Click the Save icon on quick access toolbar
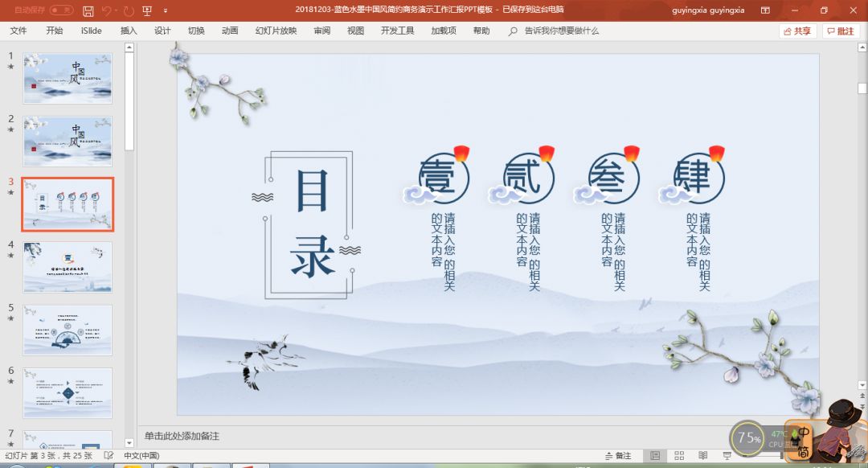This screenshot has width=868, height=468. 88,10
